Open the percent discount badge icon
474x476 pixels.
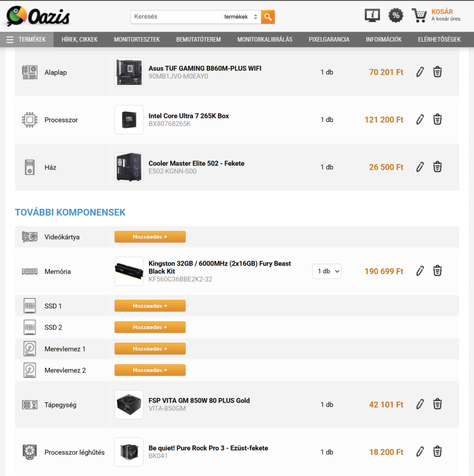click(x=395, y=15)
